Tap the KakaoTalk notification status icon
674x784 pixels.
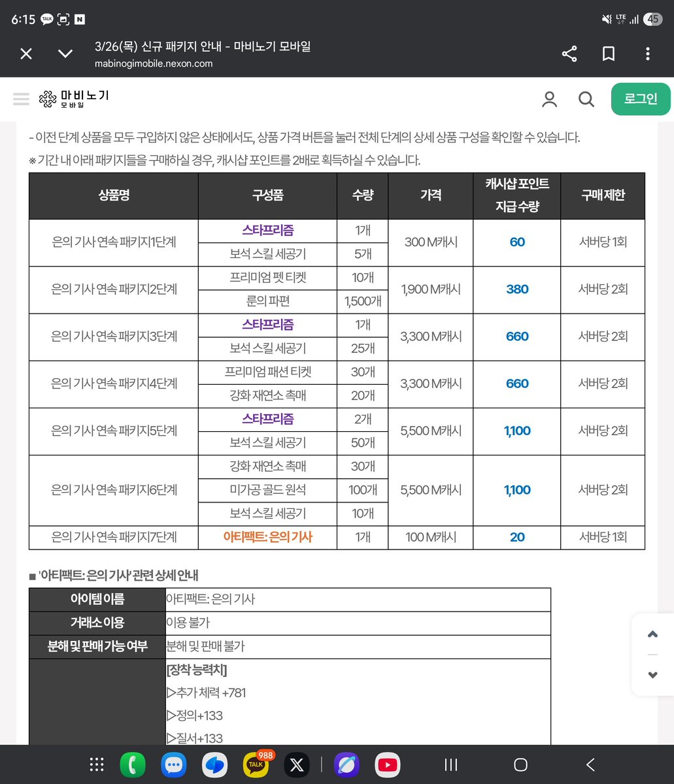[47, 19]
